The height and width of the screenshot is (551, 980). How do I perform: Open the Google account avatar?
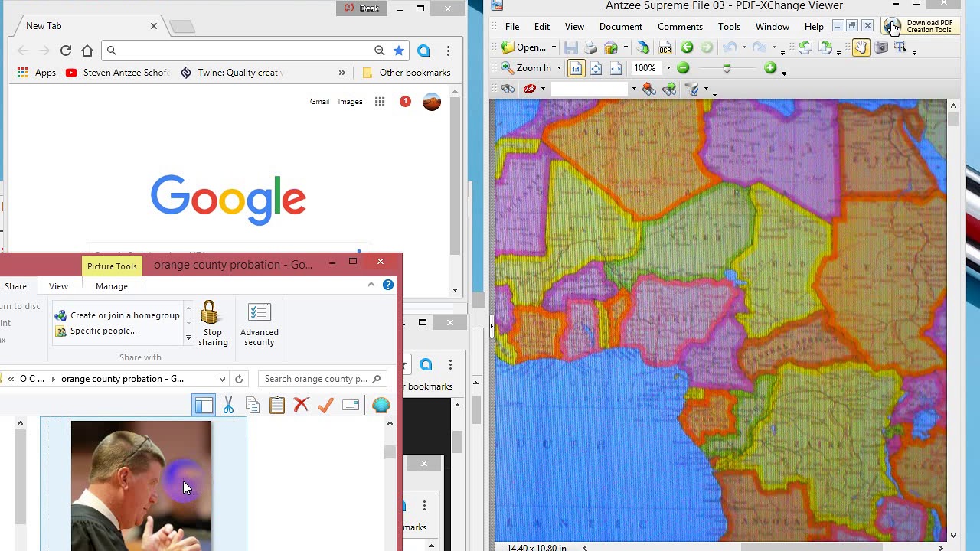pos(432,102)
